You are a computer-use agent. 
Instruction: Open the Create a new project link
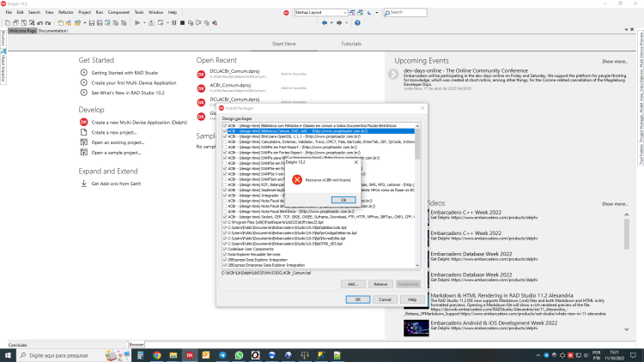pyautogui.click(x=113, y=132)
